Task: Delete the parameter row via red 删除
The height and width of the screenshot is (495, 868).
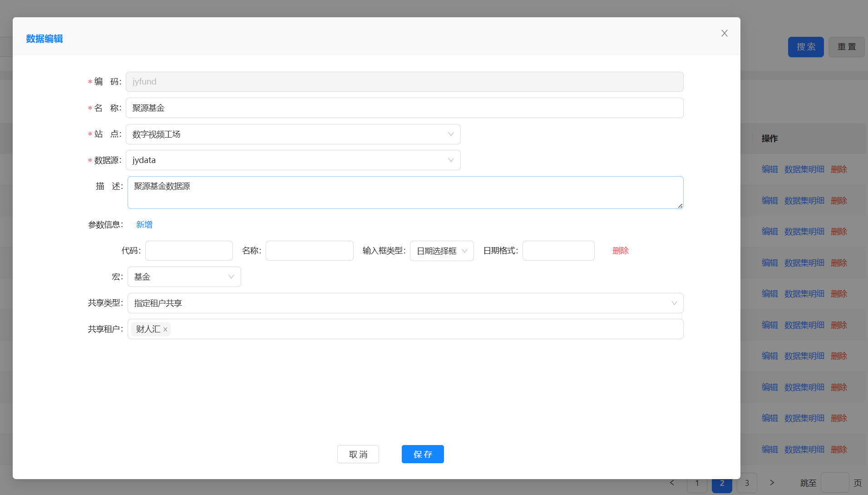Action: (x=620, y=251)
